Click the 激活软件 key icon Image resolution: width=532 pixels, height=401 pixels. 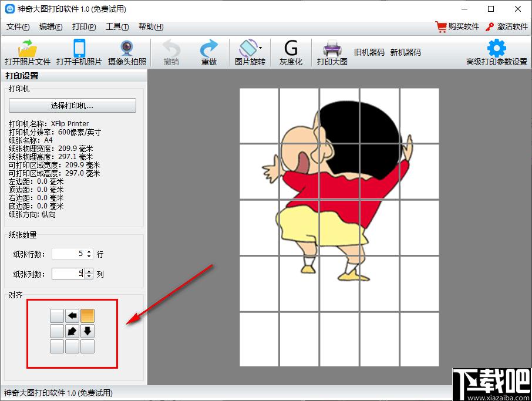489,27
